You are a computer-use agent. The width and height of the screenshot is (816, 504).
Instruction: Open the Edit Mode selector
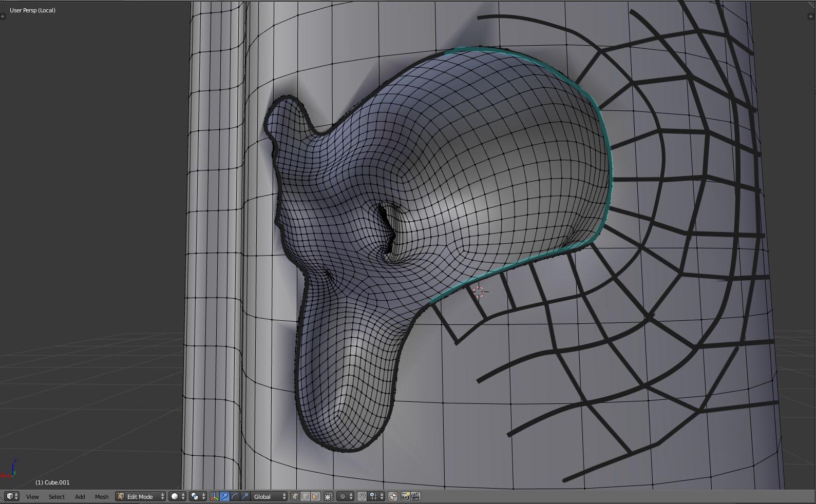140,496
